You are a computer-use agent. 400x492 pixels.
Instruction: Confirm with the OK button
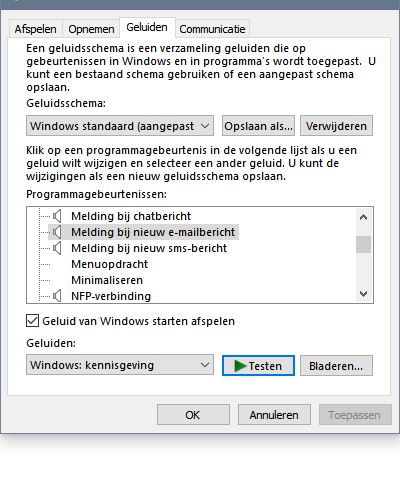pos(193,415)
